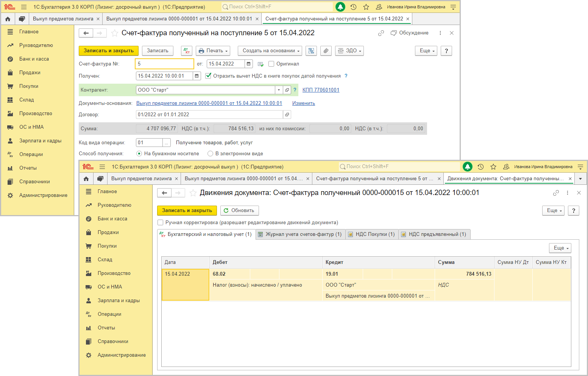
Task: Open the Обсуждение discussion button
Action: pos(410,33)
